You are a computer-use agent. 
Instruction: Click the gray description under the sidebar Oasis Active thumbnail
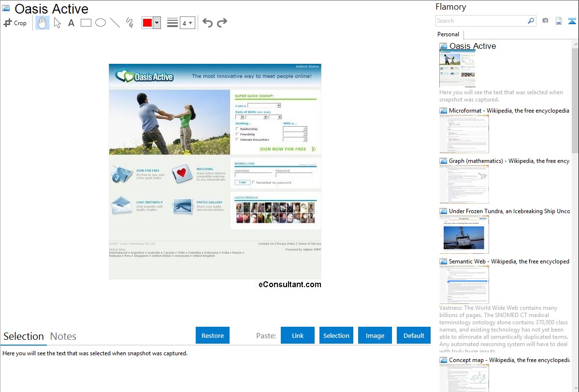(x=501, y=96)
